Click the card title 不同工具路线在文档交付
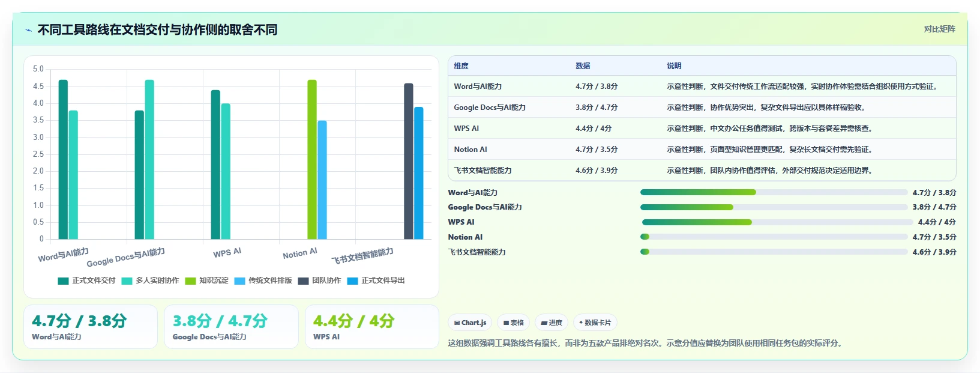This screenshot has width=980, height=373. [157, 30]
